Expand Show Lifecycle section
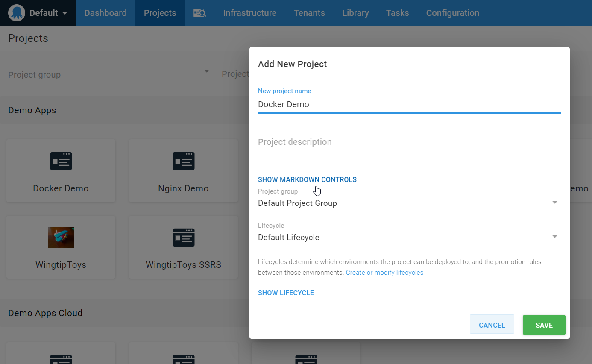 [286, 293]
